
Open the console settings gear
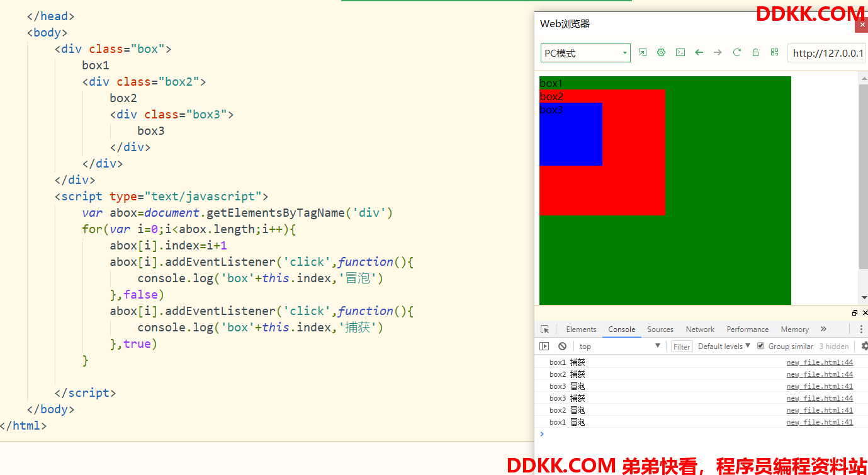(864, 346)
